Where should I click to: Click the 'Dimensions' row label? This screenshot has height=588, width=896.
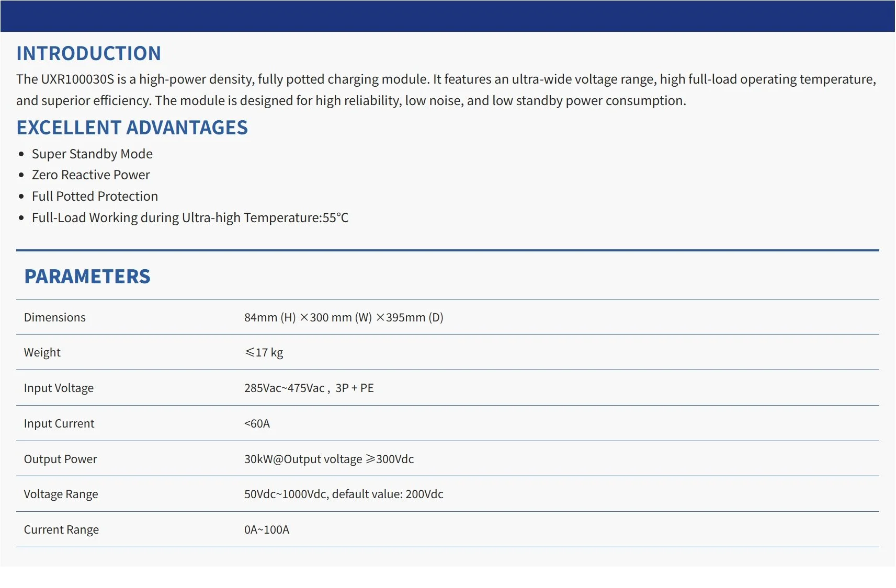click(x=55, y=317)
